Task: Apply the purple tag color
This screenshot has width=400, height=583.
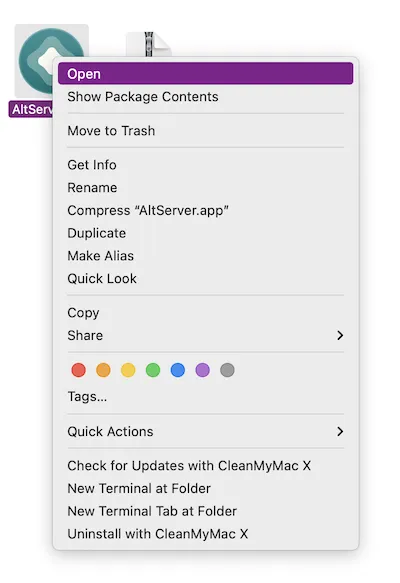Action: click(203, 370)
